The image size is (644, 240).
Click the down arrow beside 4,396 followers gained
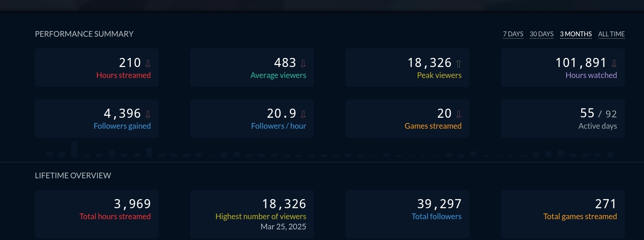[148, 114]
